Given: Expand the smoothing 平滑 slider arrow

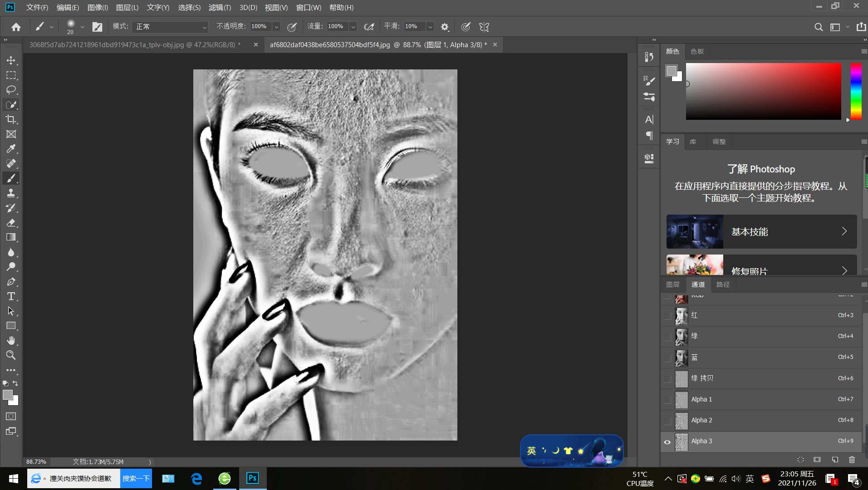Looking at the screenshot, I should click(430, 27).
